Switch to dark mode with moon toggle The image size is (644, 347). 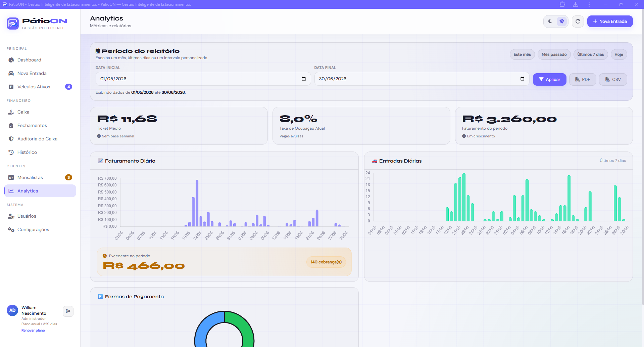(550, 21)
